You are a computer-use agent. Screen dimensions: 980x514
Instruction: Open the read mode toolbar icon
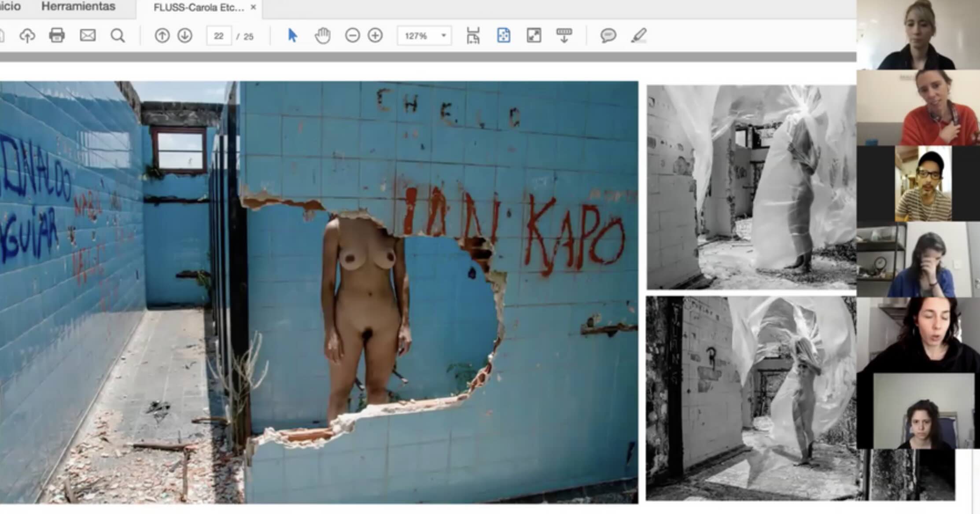pos(564,36)
